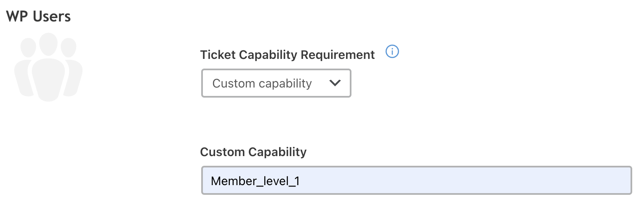Viewport: 644px width, 207px height.
Task: Click on the Member_level_1 text in the field
Action: pyautogui.click(x=255, y=181)
